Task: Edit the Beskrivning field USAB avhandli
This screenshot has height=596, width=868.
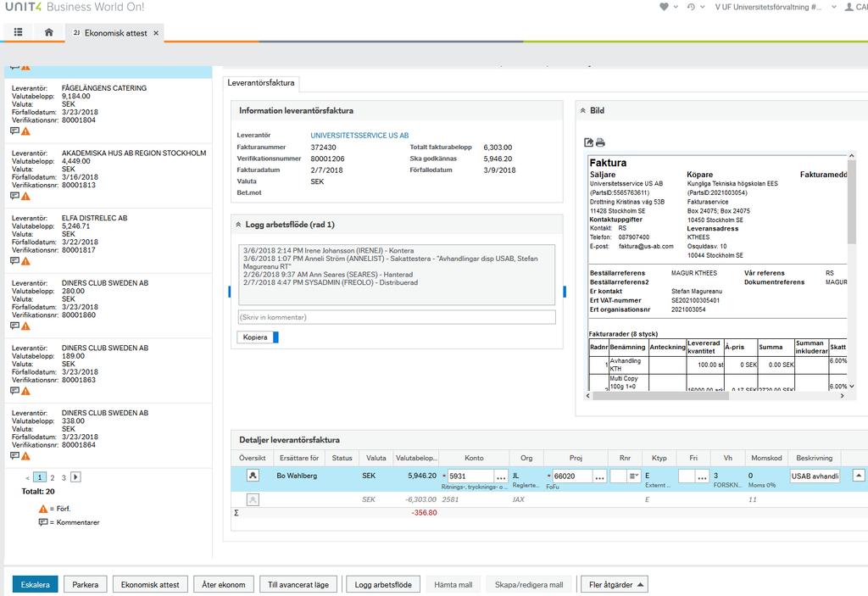Action: pos(815,476)
